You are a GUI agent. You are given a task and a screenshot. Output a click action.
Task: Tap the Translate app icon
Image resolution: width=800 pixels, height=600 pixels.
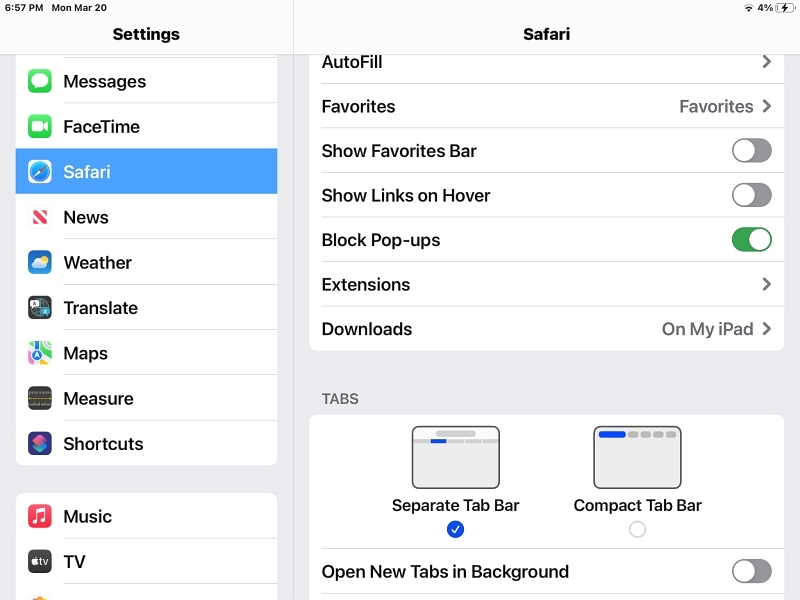(x=40, y=308)
